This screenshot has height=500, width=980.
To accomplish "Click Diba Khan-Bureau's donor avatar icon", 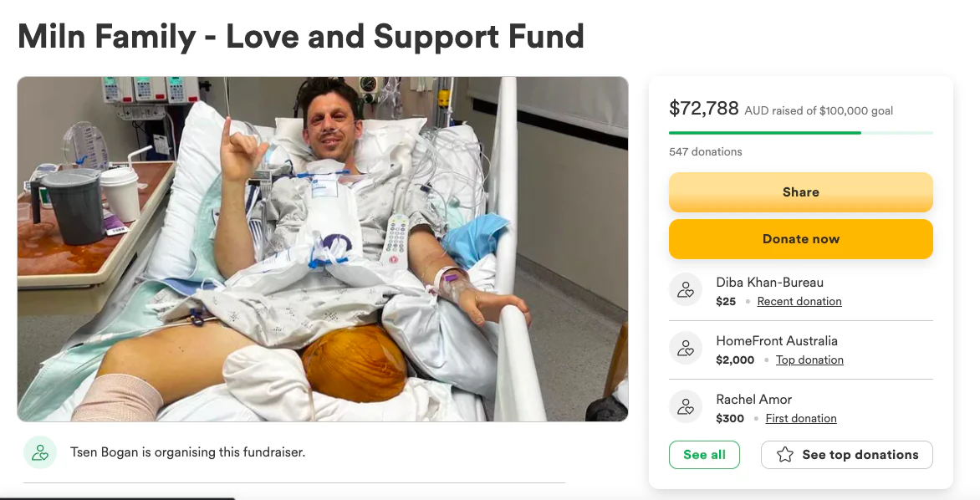I will pyautogui.click(x=686, y=290).
